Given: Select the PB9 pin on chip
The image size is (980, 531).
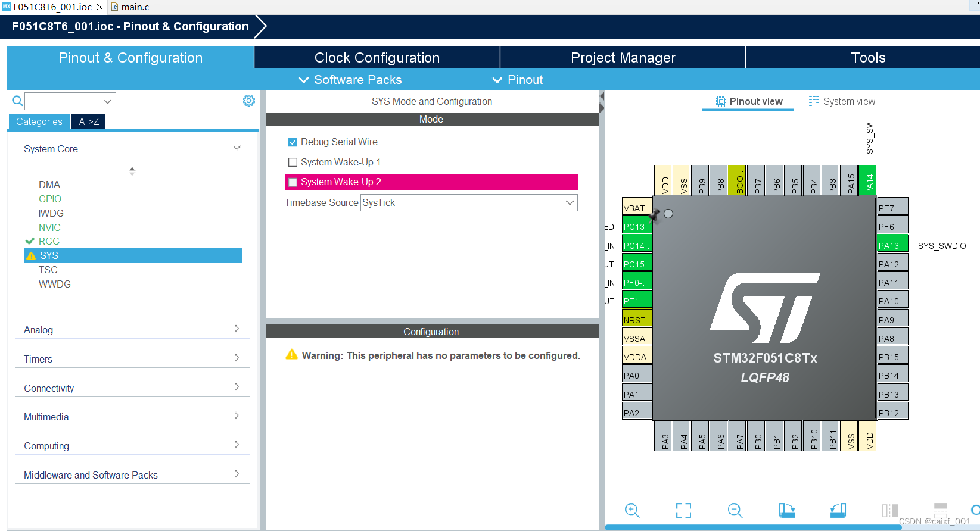Looking at the screenshot, I should (701, 181).
